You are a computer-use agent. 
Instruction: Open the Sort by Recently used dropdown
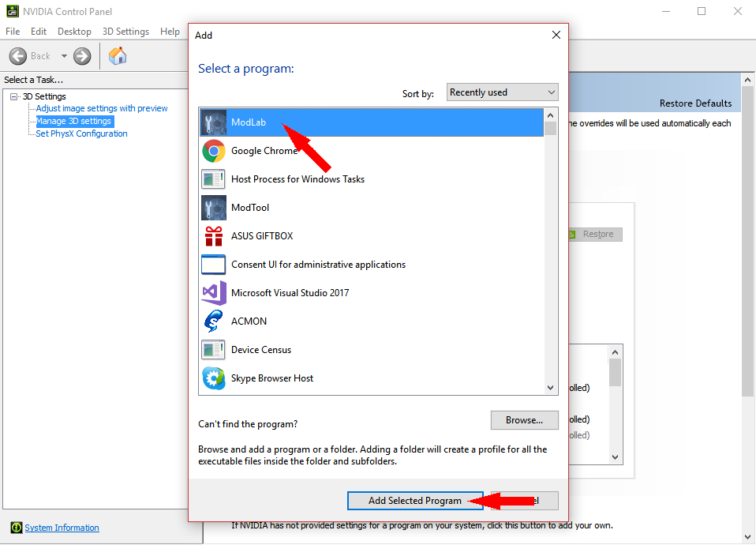click(x=503, y=92)
